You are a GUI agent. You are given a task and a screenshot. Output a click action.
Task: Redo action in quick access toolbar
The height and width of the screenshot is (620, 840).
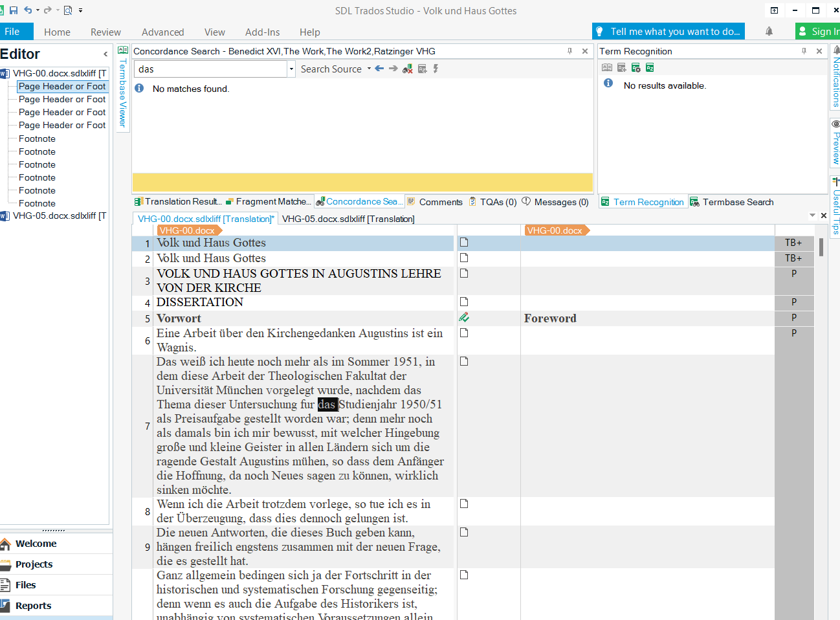click(47, 10)
